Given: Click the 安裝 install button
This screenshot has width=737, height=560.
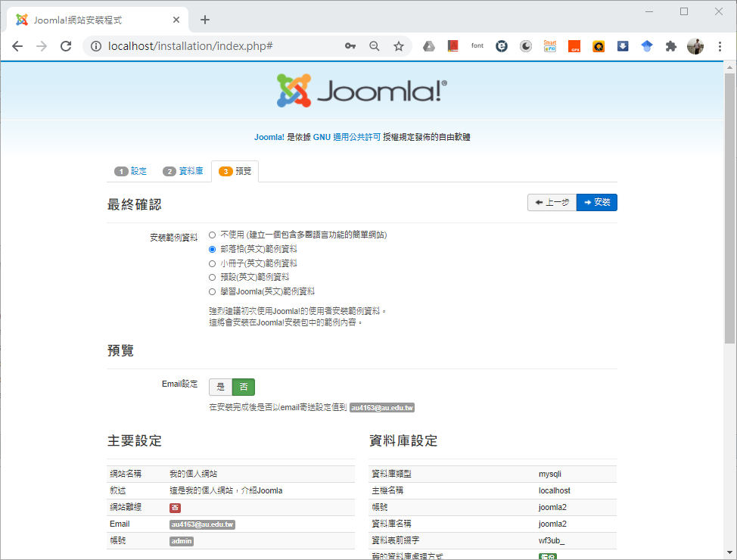Looking at the screenshot, I should (597, 202).
